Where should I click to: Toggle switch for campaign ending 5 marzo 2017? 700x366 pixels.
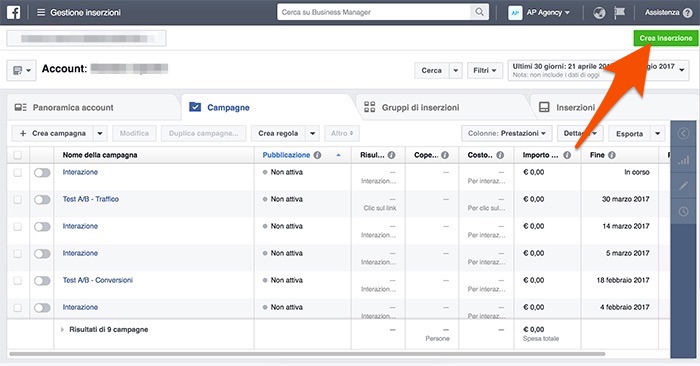pos(42,254)
